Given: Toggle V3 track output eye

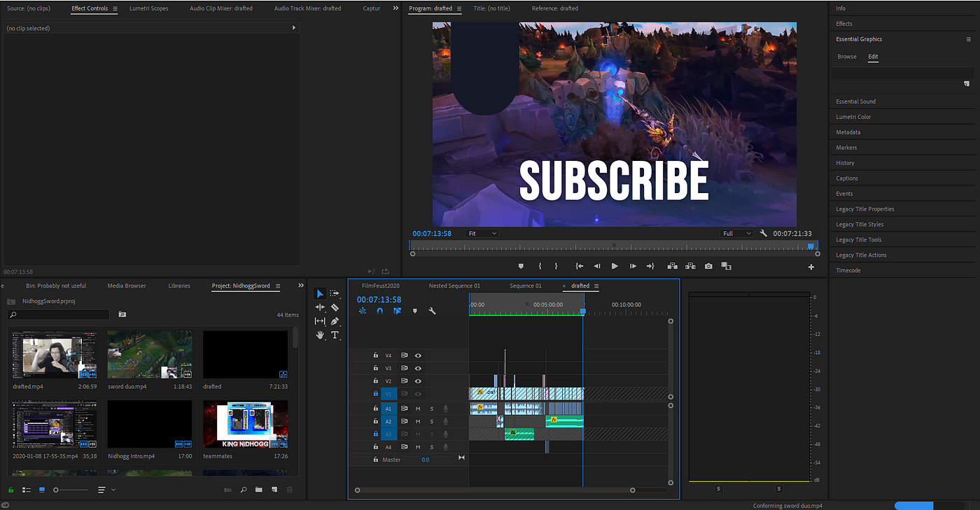Looking at the screenshot, I should tap(418, 368).
